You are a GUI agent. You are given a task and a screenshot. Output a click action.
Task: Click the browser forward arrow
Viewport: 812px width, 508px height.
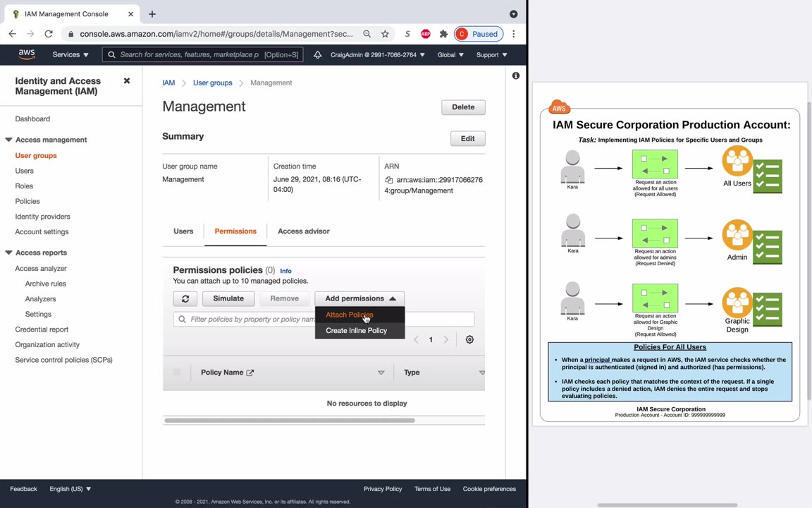click(30, 34)
